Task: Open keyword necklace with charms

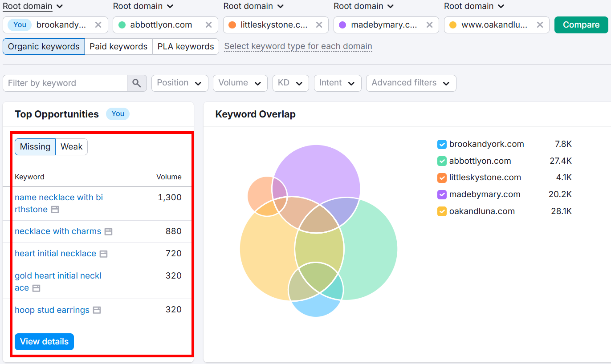Action: [x=58, y=231]
